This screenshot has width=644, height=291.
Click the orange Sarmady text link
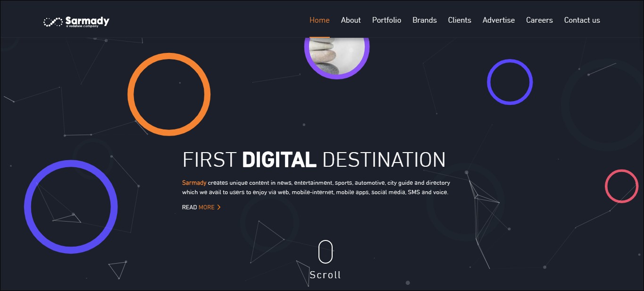pyautogui.click(x=194, y=183)
